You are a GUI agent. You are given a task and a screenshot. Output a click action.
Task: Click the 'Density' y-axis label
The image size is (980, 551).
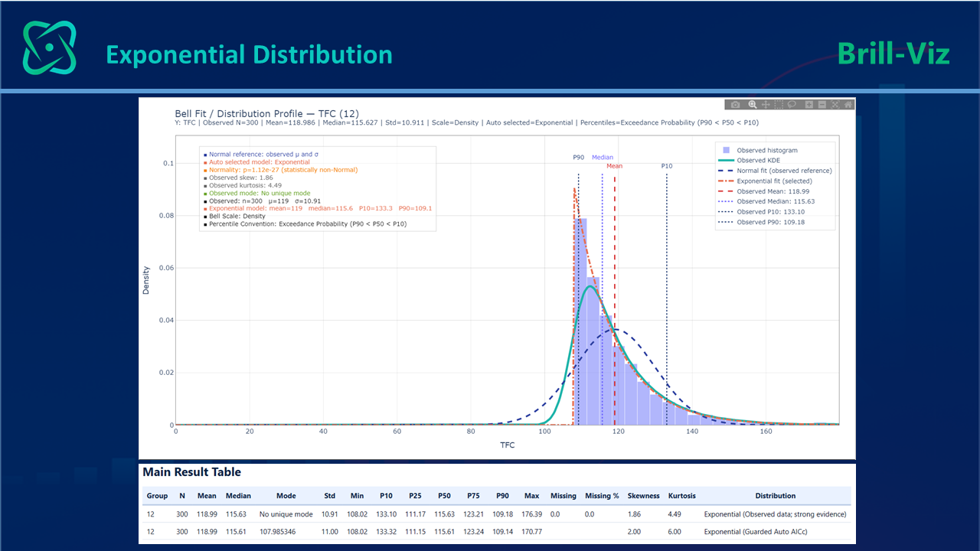(x=145, y=280)
